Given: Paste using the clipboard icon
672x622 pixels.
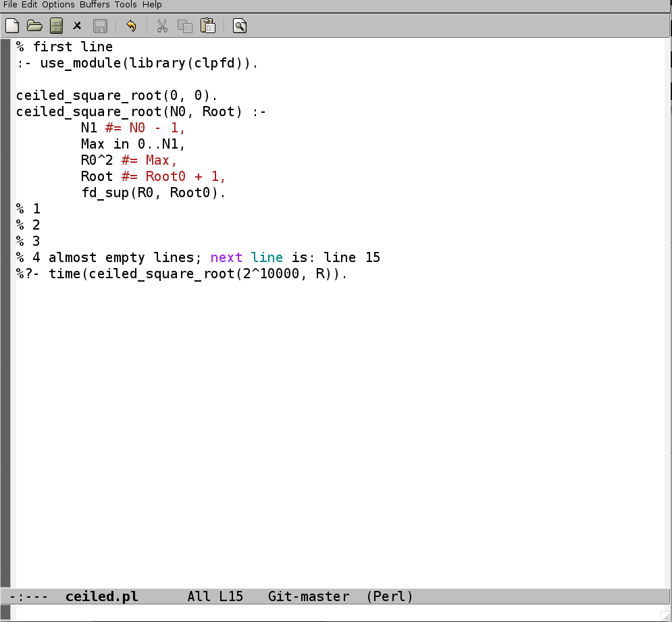Looking at the screenshot, I should click(208, 26).
